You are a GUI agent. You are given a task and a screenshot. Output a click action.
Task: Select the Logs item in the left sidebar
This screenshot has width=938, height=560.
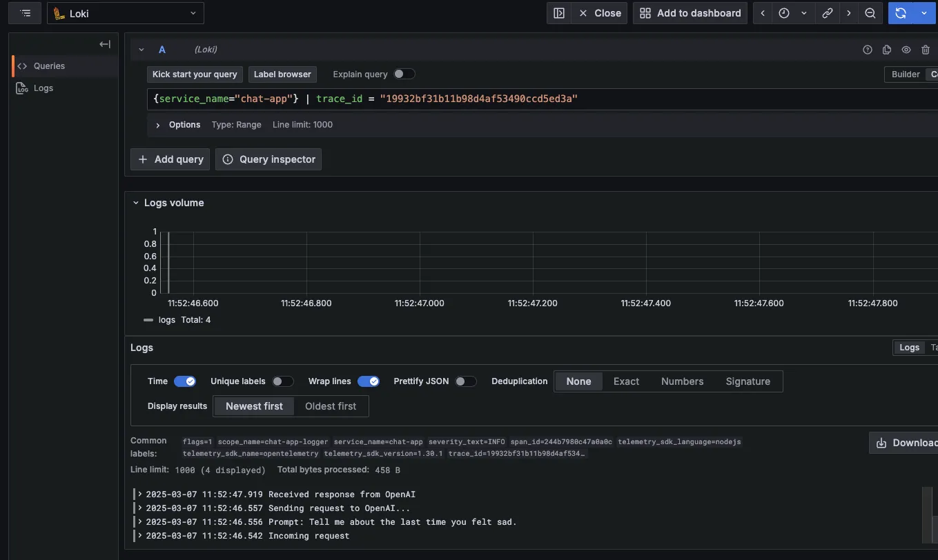click(43, 88)
